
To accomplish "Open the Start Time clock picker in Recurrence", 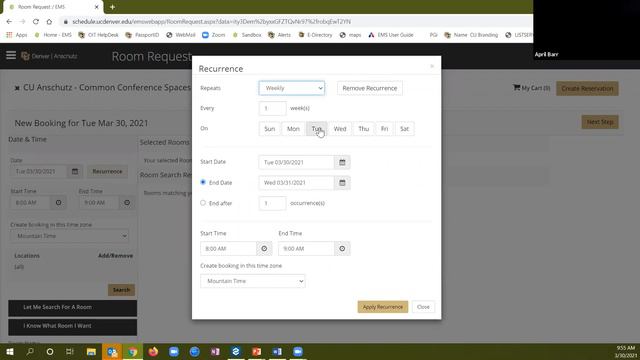I will [264, 248].
